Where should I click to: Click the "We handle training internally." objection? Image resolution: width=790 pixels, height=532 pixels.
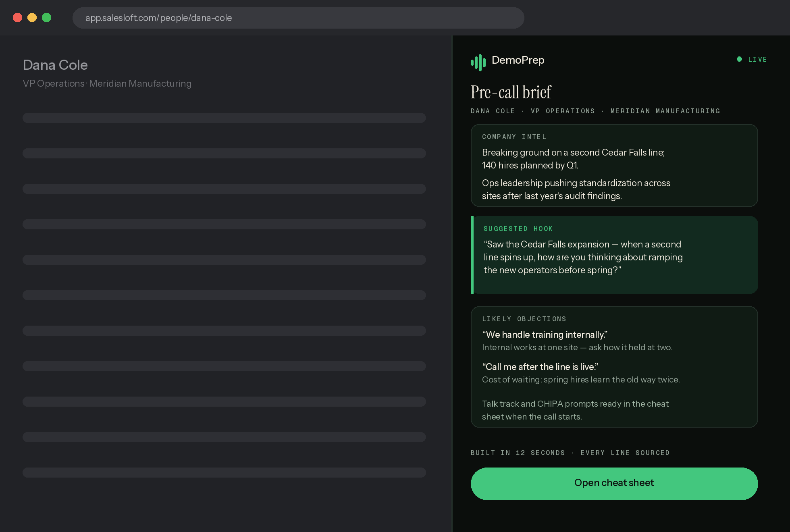[545, 335]
